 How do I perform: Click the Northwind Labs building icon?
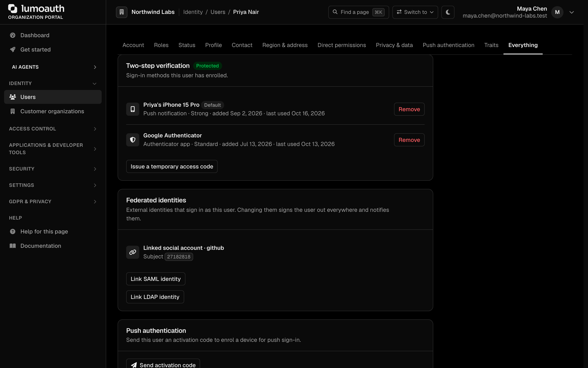tap(122, 12)
